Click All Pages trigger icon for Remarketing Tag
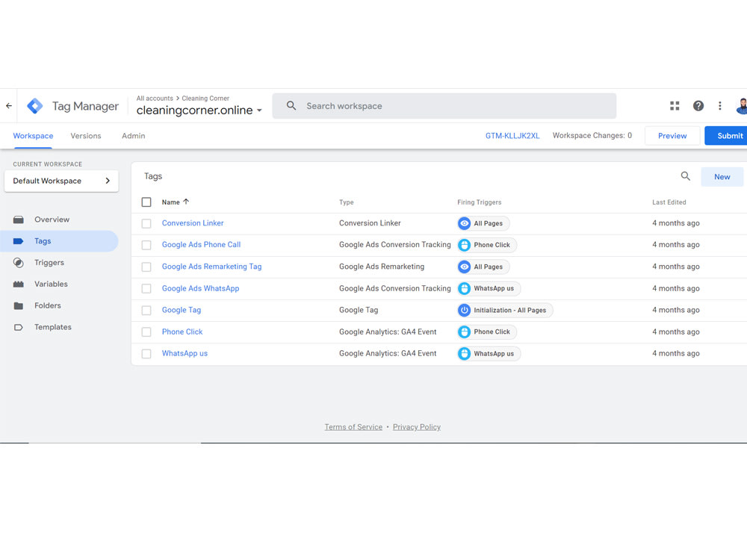 pyautogui.click(x=464, y=267)
